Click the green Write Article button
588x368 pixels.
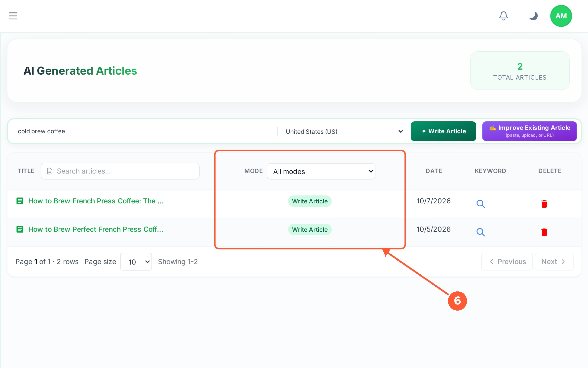[443, 131]
